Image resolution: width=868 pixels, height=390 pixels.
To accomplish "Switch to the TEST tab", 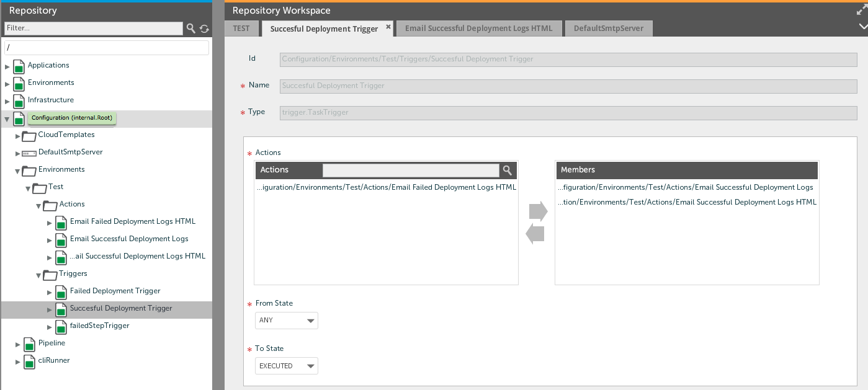I will [241, 29].
